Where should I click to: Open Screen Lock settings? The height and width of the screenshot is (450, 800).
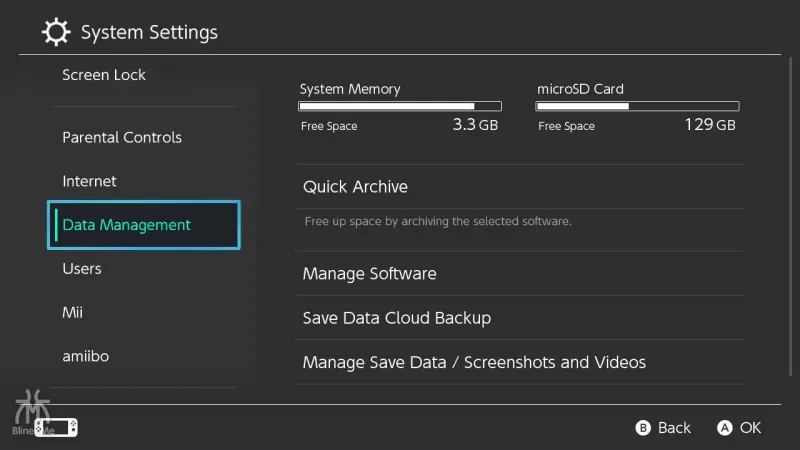[144, 75]
